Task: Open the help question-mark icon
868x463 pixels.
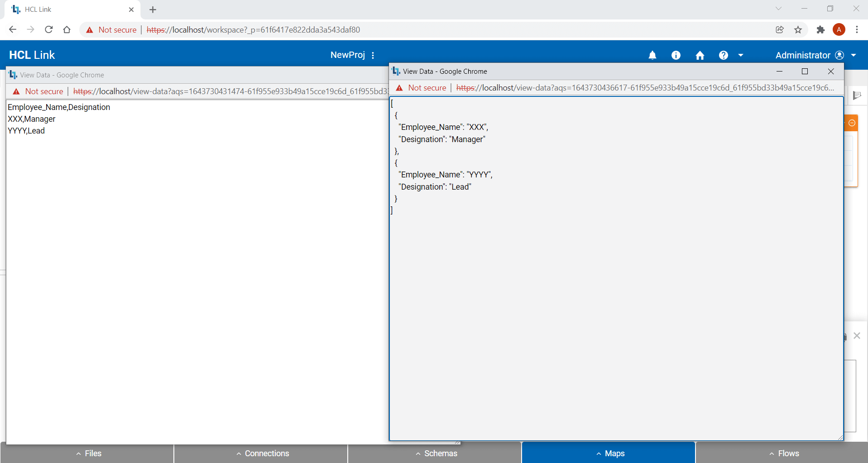Action: [x=723, y=55]
